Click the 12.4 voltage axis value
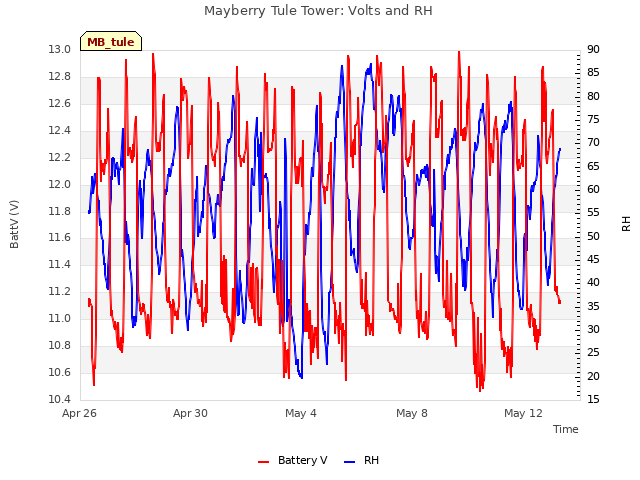 (59, 130)
